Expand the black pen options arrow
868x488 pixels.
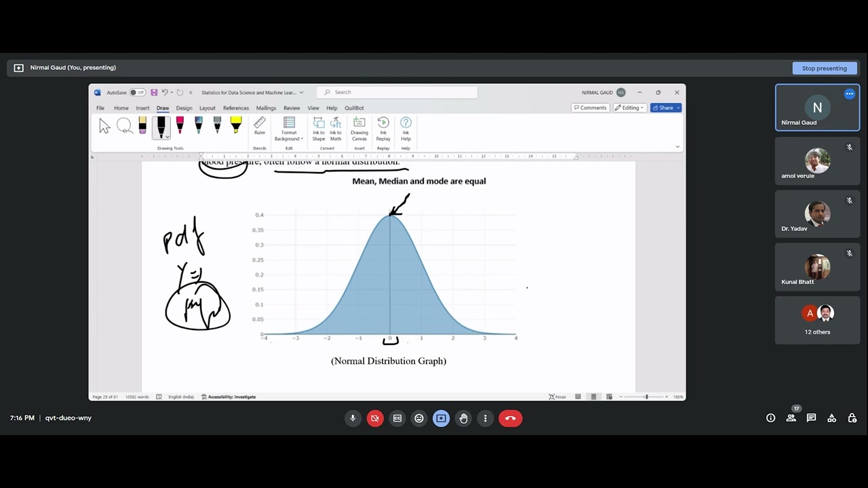point(167,136)
